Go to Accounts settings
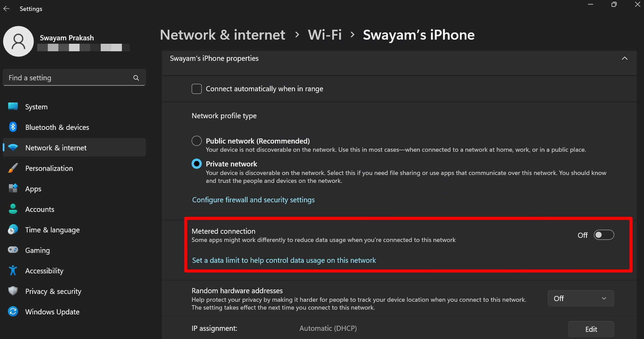The width and height of the screenshot is (644, 339). 39,209
